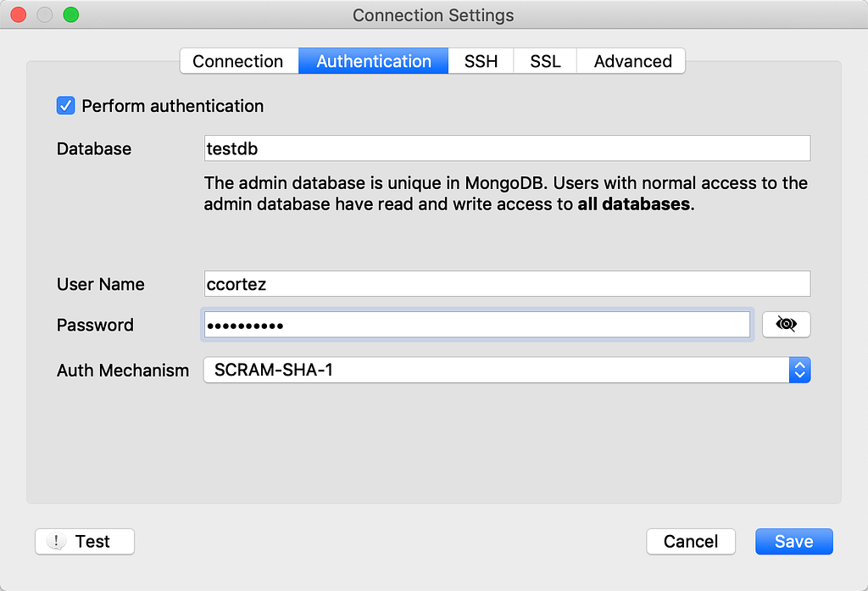Click the password visibility eye icon
Image resolution: width=868 pixels, height=591 pixels.
[786, 324]
